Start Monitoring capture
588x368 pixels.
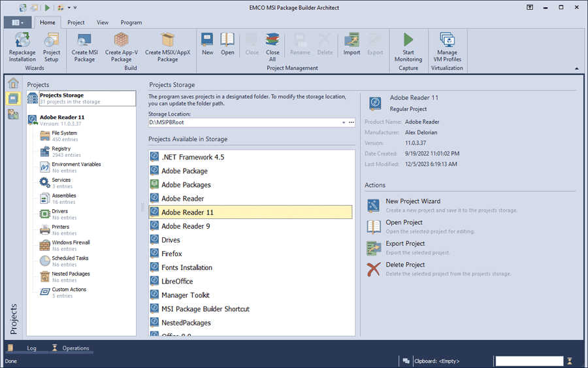pos(408,47)
